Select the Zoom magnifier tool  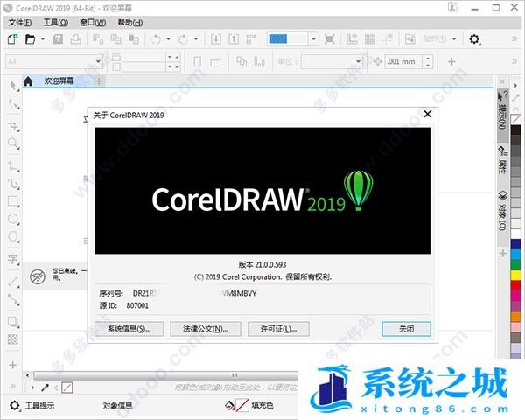(x=13, y=143)
